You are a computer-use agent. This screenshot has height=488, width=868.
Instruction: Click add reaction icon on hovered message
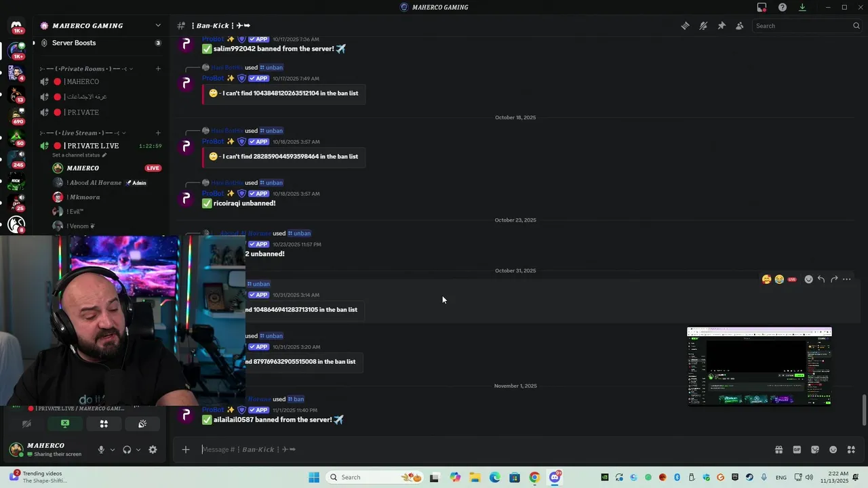808,279
